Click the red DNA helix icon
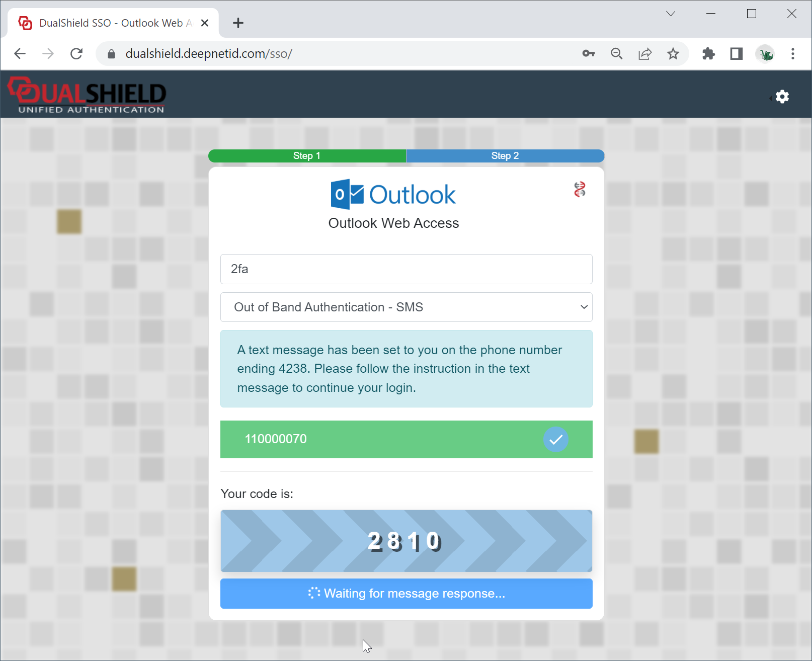The height and width of the screenshot is (661, 812). pyautogui.click(x=580, y=190)
